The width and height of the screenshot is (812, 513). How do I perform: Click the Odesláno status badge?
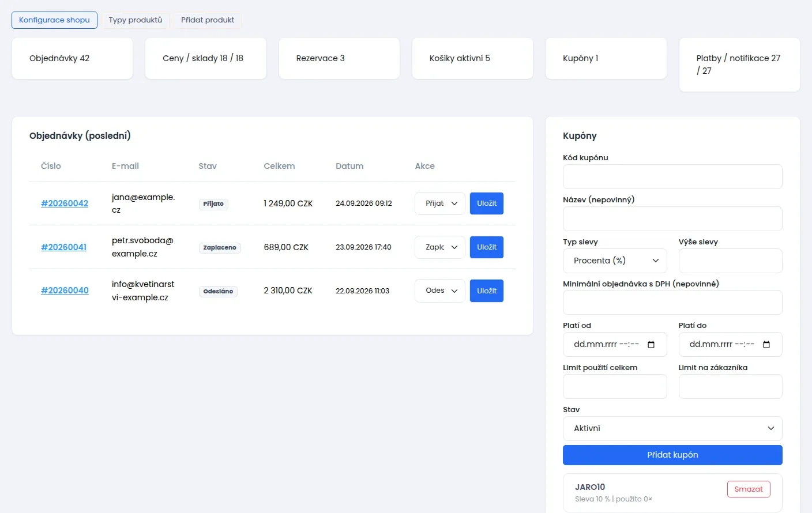[x=218, y=291]
